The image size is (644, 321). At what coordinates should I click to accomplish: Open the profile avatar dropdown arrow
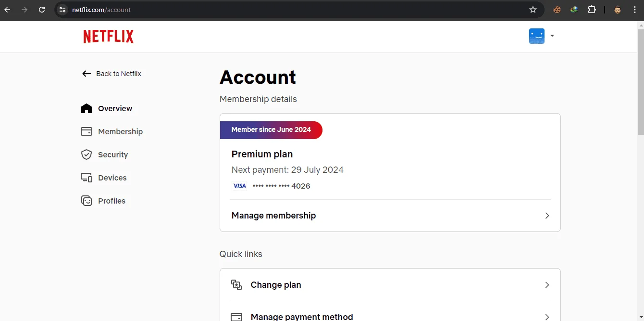click(x=552, y=36)
